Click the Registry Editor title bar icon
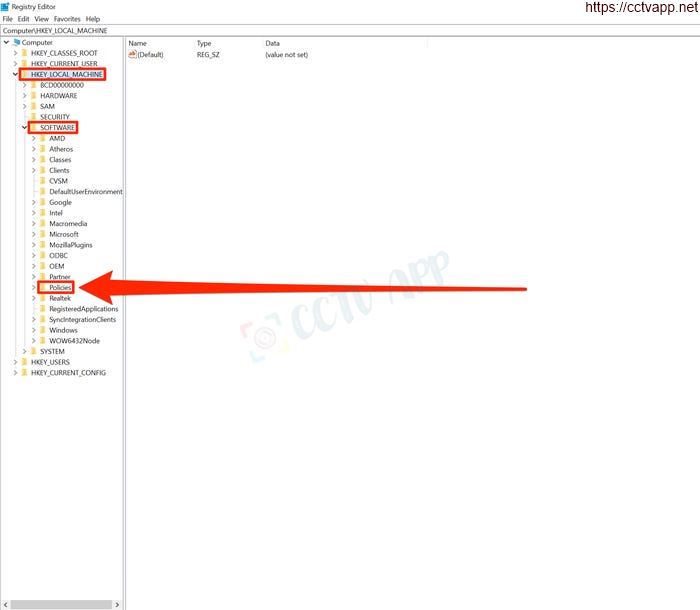The image size is (700, 610). point(6,6)
